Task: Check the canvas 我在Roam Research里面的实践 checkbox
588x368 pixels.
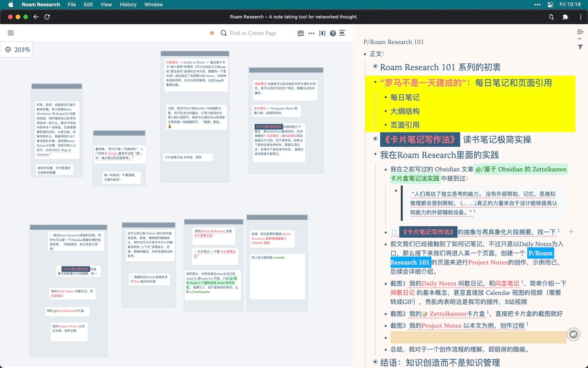Action: click(50, 236)
